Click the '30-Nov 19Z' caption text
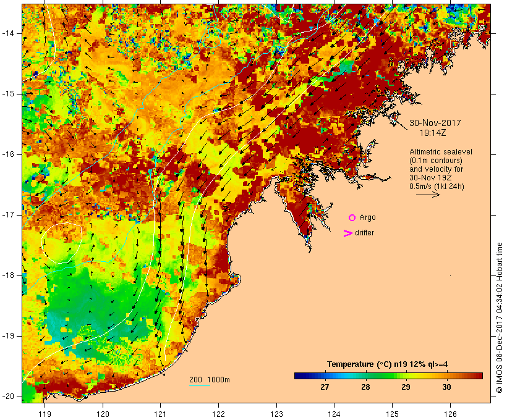 click(x=430, y=178)
